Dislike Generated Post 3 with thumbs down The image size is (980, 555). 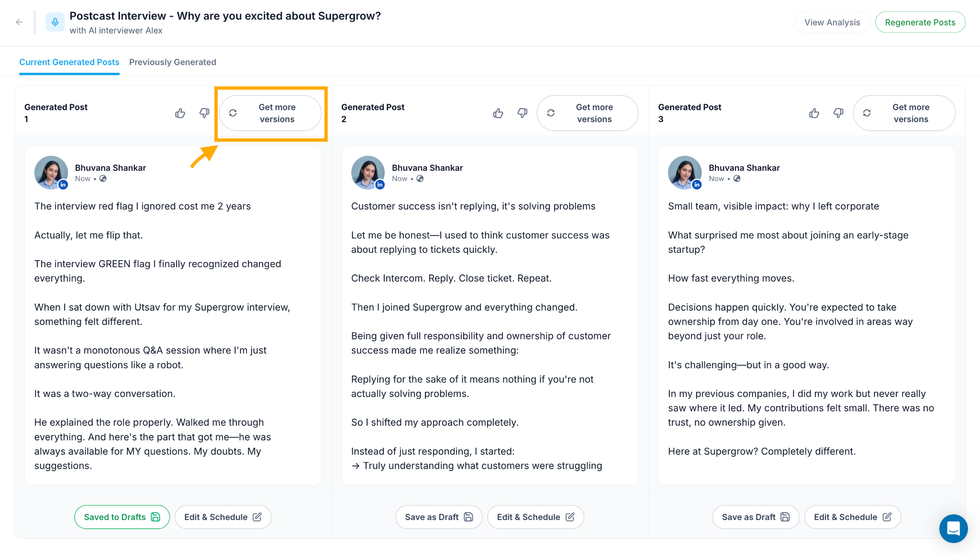(838, 113)
